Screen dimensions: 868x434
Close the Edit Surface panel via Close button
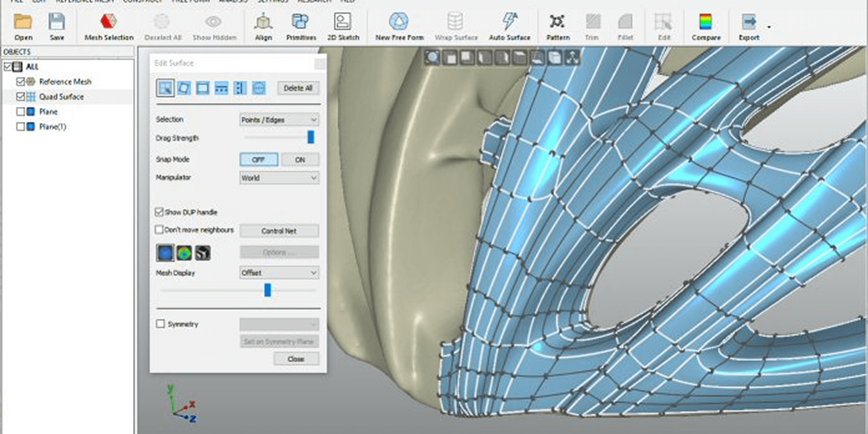point(296,359)
